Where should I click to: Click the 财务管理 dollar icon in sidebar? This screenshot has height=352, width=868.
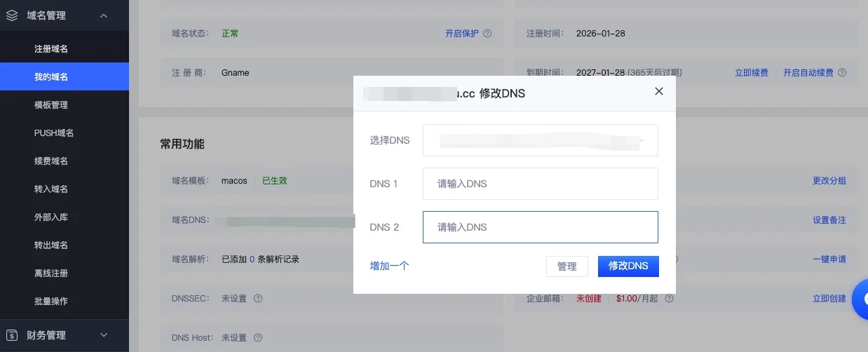tap(11, 335)
